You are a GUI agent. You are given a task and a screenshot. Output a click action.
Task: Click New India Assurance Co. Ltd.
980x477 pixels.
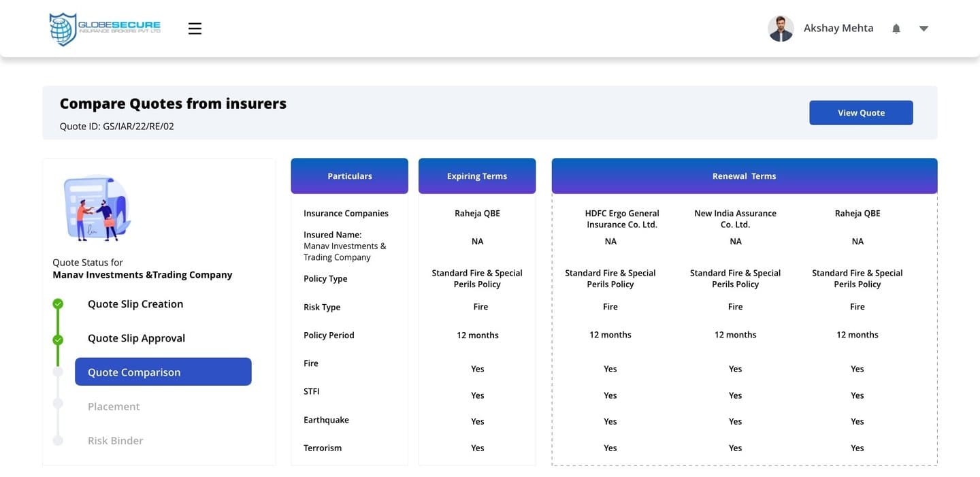(735, 218)
